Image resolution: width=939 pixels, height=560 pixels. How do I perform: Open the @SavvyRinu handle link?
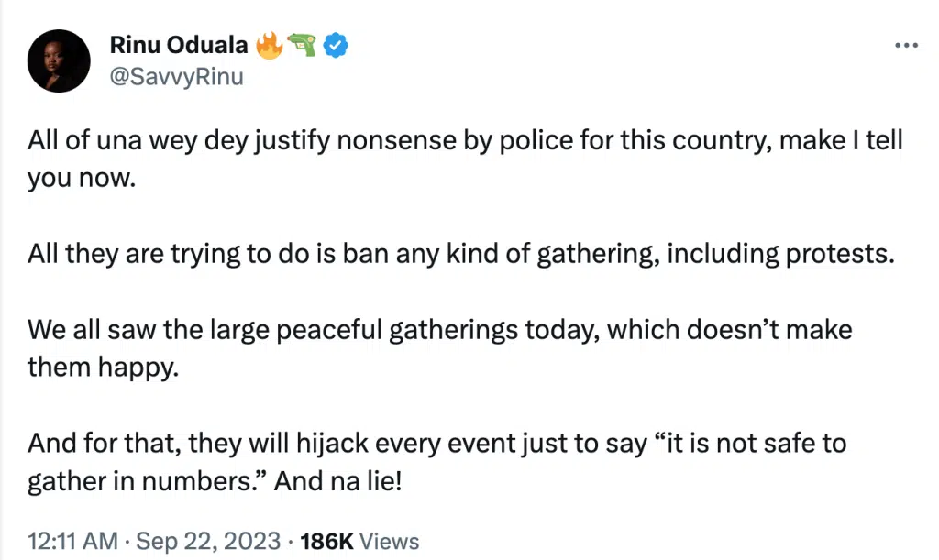pyautogui.click(x=177, y=75)
